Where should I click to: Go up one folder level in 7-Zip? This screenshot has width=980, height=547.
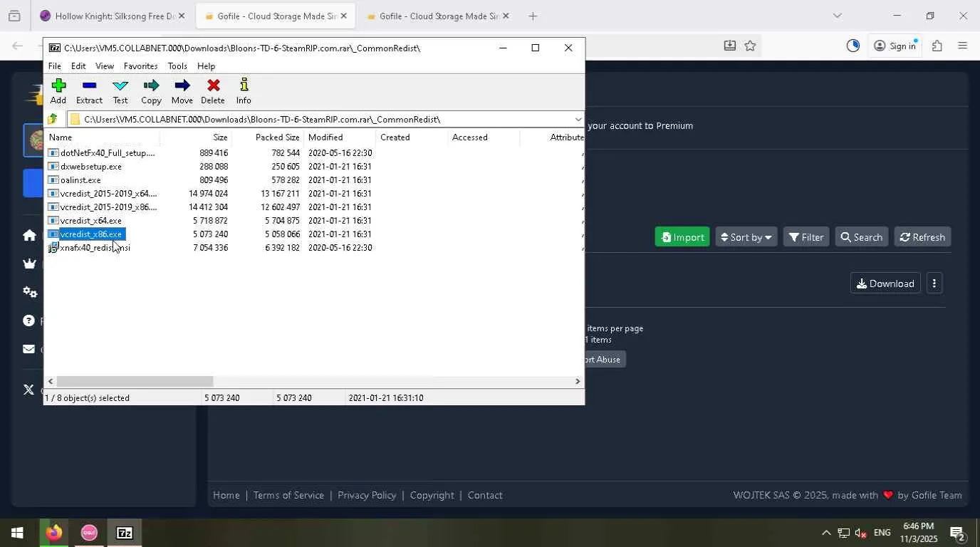tap(53, 119)
